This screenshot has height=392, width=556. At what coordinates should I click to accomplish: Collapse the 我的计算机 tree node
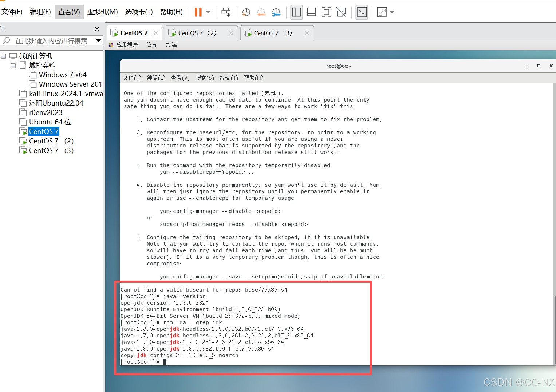tap(4, 56)
